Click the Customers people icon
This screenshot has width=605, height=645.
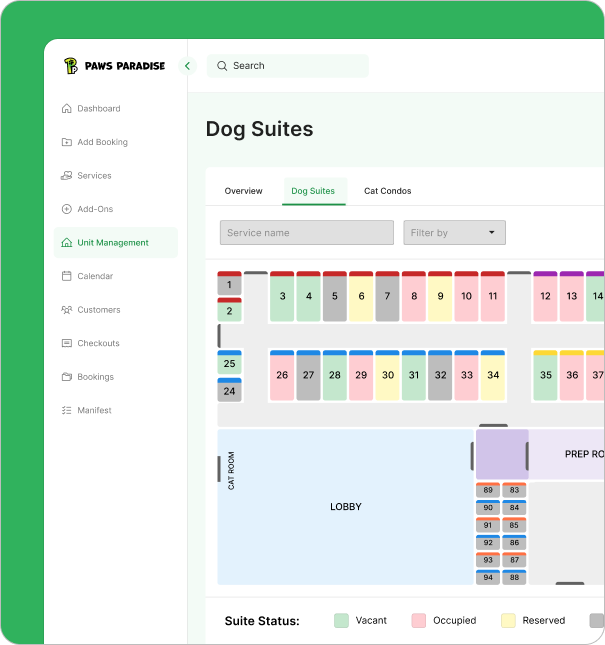click(x=67, y=310)
